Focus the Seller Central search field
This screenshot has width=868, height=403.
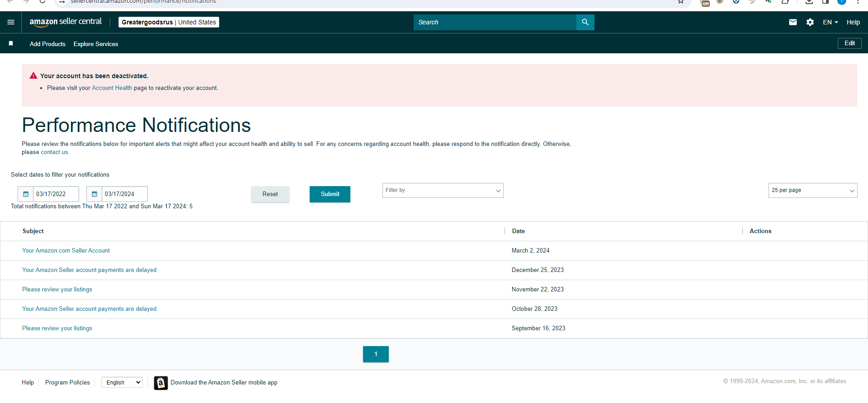coord(495,22)
